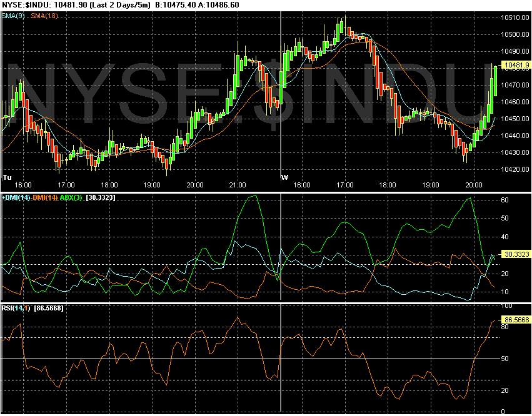Screen dimensions: 532x416
Task: Click the [86.5668] value in RSI header
Action: point(49,308)
